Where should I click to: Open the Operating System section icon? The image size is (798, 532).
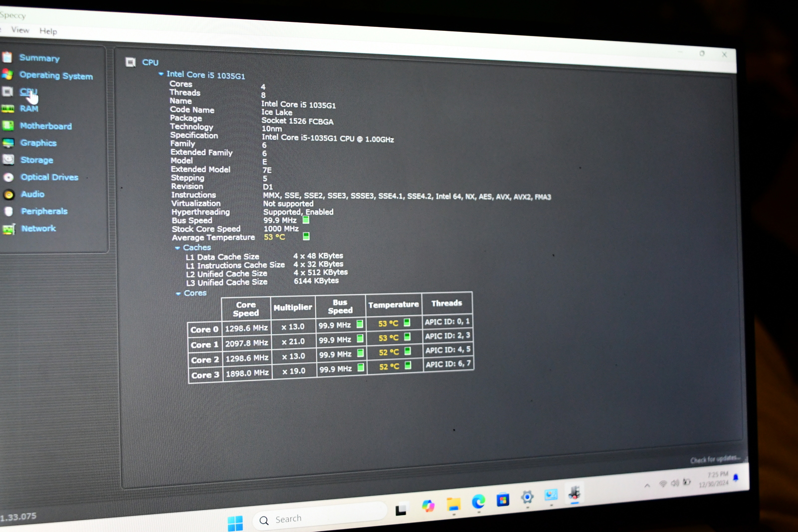click(x=7, y=74)
